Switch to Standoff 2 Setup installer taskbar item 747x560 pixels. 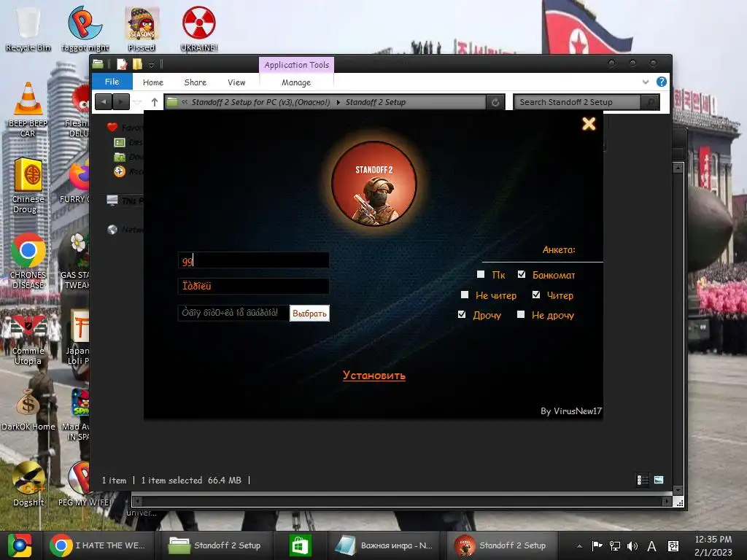(500, 545)
